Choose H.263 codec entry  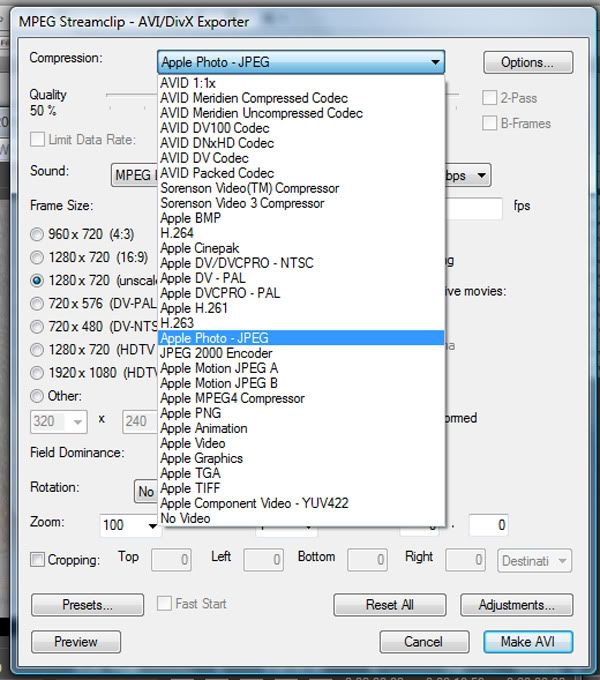tap(301, 323)
